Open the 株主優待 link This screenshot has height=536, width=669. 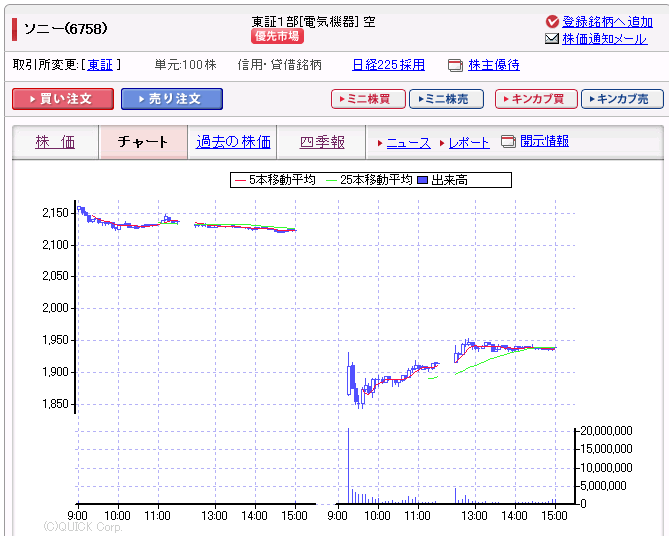click(x=494, y=65)
